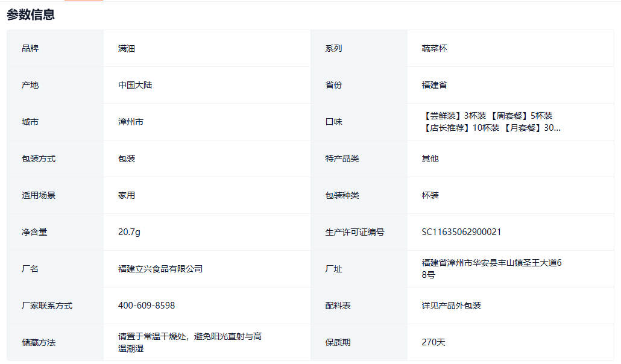
Task: Click the 参数信息 section heading
Action: point(31,15)
